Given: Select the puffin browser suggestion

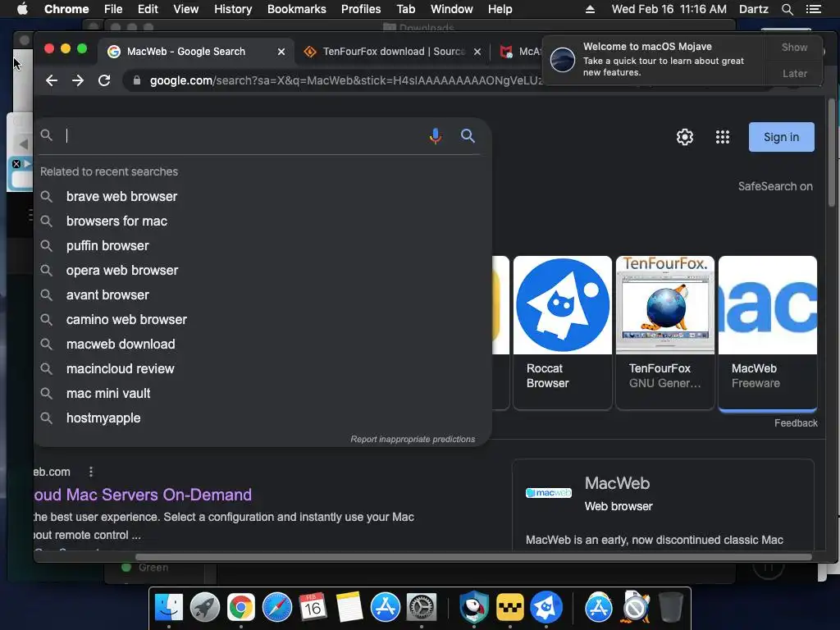Looking at the screenshot, I should 262,246.
